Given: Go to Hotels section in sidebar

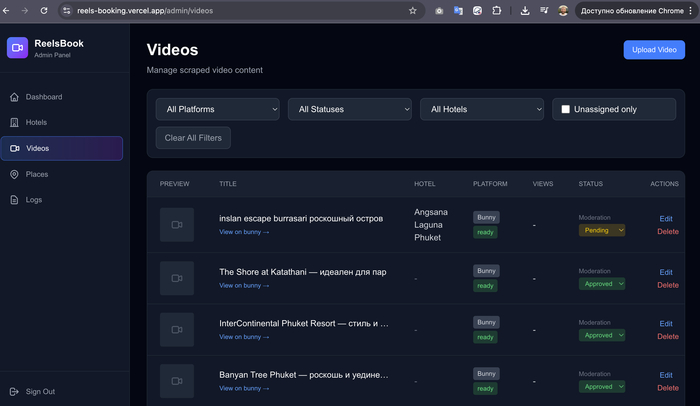Looking at the screenshot, I should tap(36, 122).
